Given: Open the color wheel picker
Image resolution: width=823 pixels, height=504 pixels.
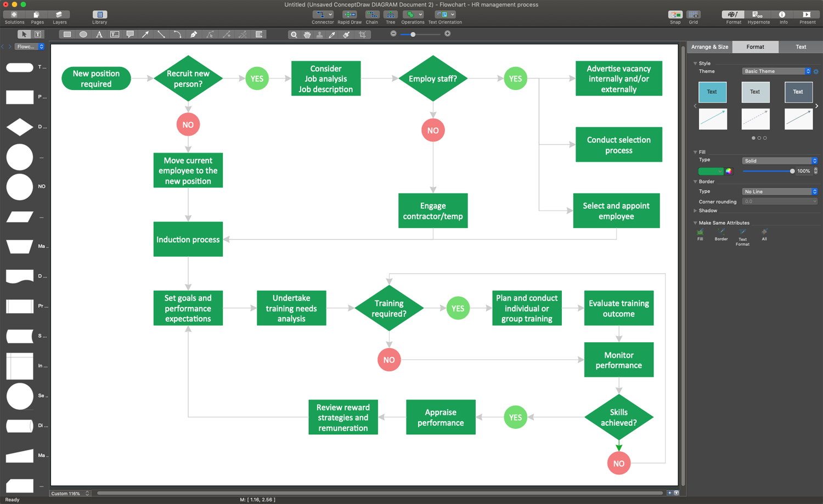Looking at the screenshot, I should click(729, 171).
